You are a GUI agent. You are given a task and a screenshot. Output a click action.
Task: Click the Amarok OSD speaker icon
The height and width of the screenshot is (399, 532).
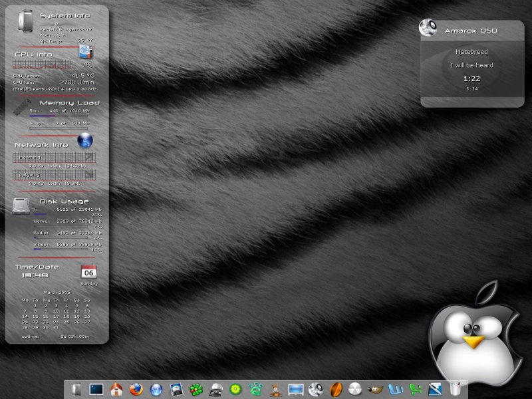click(428, 27)
